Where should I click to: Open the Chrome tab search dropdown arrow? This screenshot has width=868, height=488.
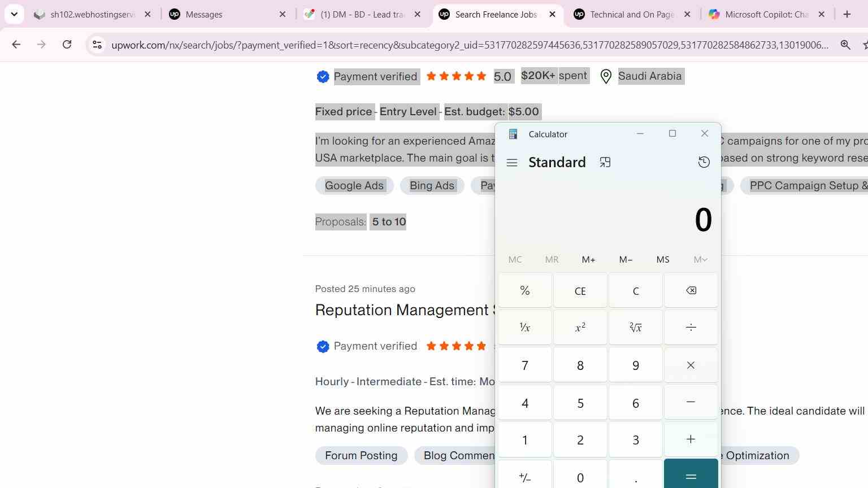[14, 14]
